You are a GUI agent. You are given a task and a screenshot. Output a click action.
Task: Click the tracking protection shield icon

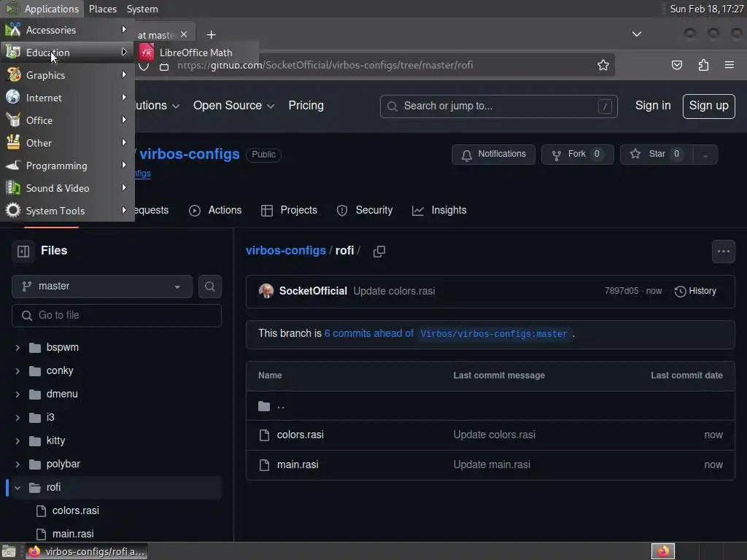pyautogui.click(x=144, y=66)
